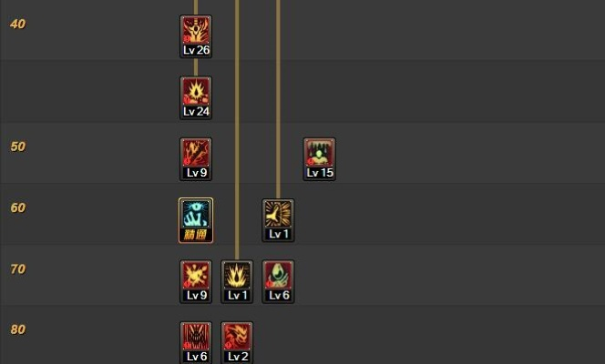Click the level 80 row label

pyautogui.click(x=17, y=329)
